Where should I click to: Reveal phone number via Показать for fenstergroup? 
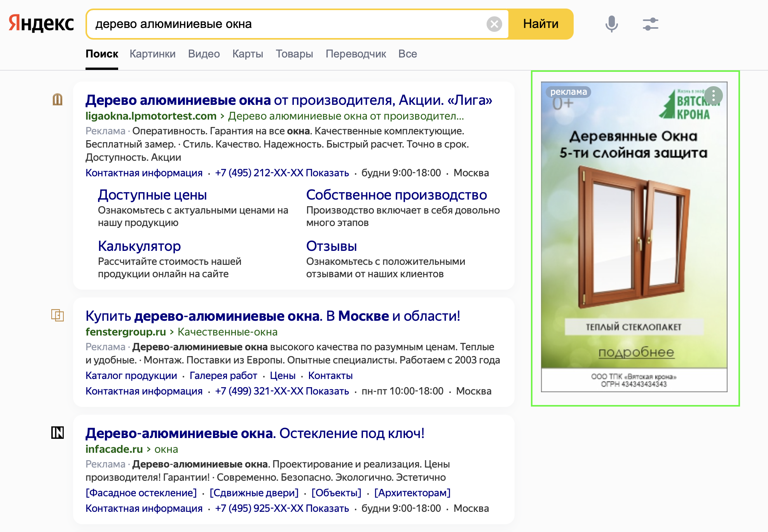[327, 391]
